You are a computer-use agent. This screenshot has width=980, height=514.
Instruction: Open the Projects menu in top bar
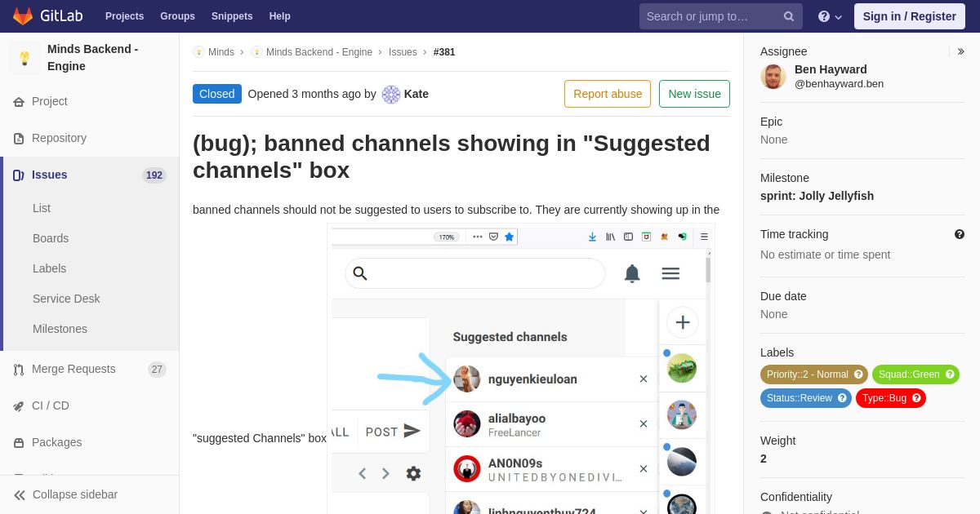[x=125, y=16]
